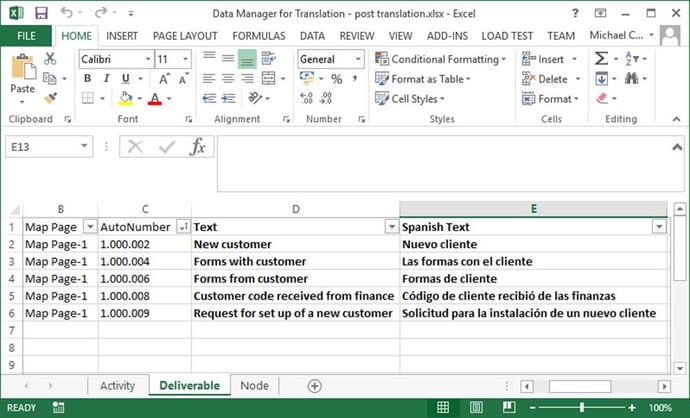The width and height of the screenshot is (690, 418).
Task: Toggle Center alignment
Action: [x=228, y=79]
